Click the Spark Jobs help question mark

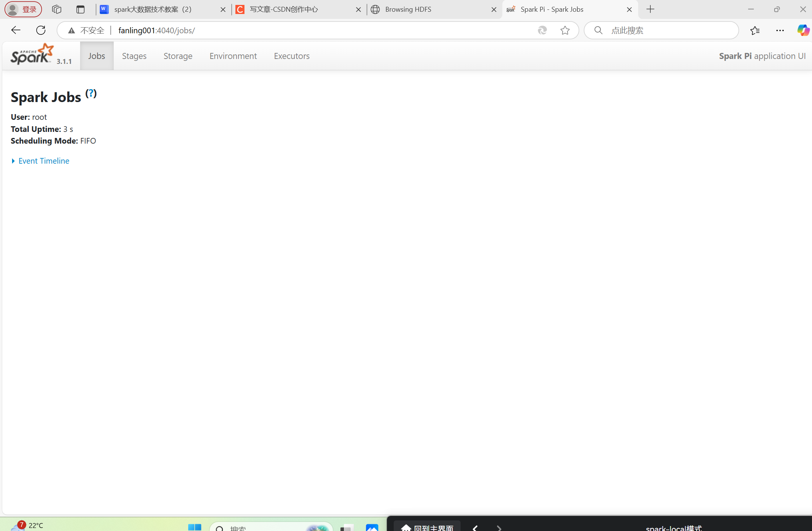pos(91,93)
